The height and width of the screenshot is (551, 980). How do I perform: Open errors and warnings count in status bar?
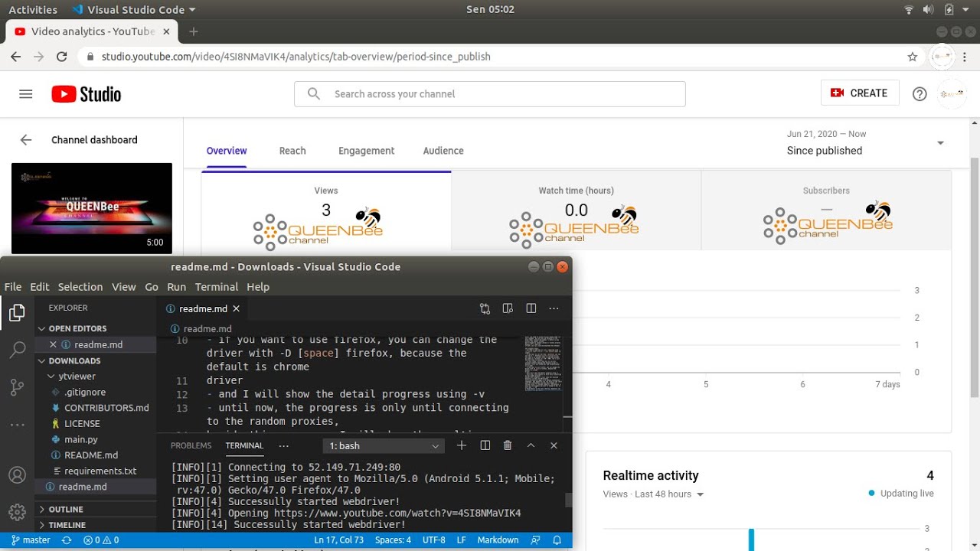point(101,540)
